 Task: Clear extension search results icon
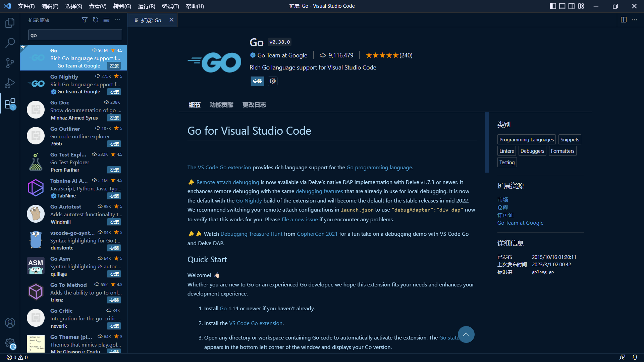pos(106,20)
